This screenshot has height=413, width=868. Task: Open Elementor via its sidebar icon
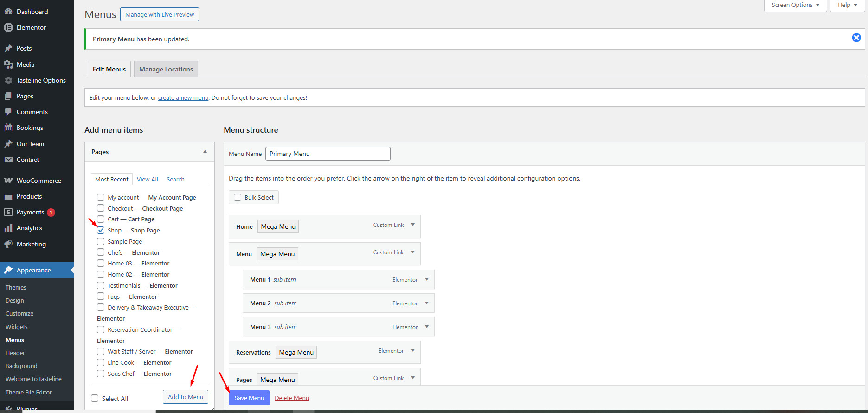pos(8,27)
